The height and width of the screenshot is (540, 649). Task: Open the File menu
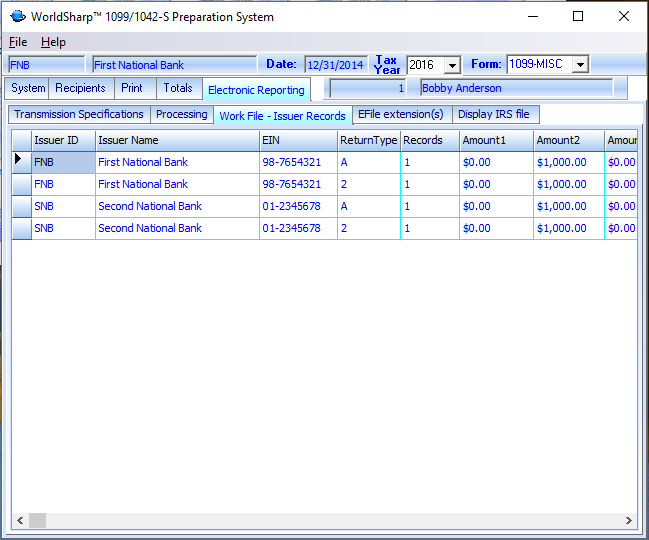point(18,42)
